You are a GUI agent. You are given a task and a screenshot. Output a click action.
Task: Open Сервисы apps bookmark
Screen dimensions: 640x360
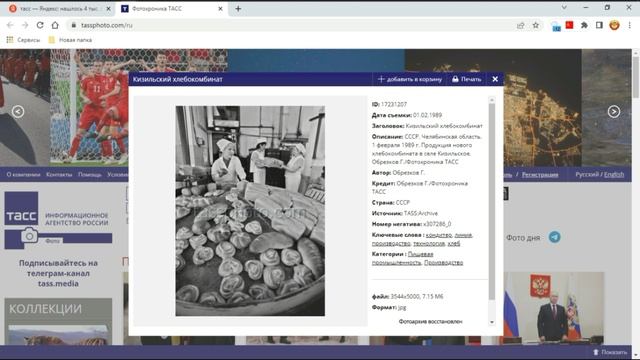23,40
